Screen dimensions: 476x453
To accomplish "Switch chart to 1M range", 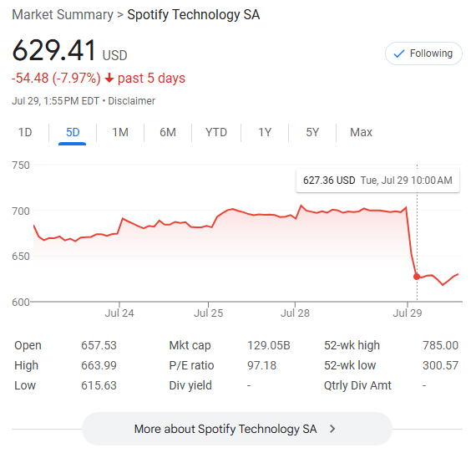I will pos(120,132).
